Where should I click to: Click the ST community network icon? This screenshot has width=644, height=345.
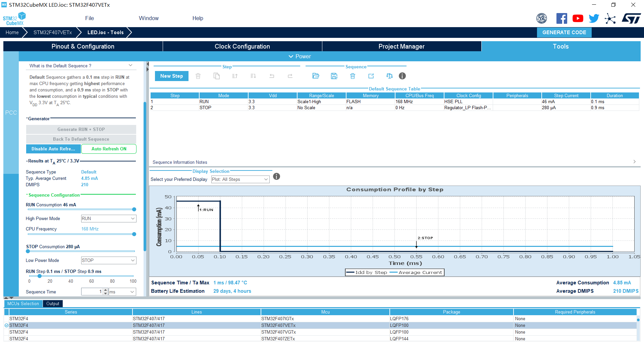pyautogui.click(x=610, y=18)
